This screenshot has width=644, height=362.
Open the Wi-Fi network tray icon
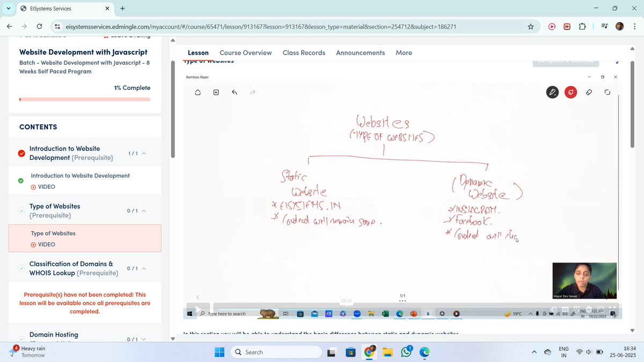[580, 352]
